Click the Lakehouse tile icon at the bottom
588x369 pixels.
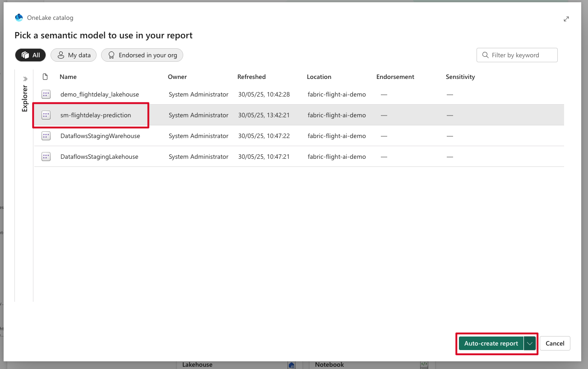(x=292, y=364)
